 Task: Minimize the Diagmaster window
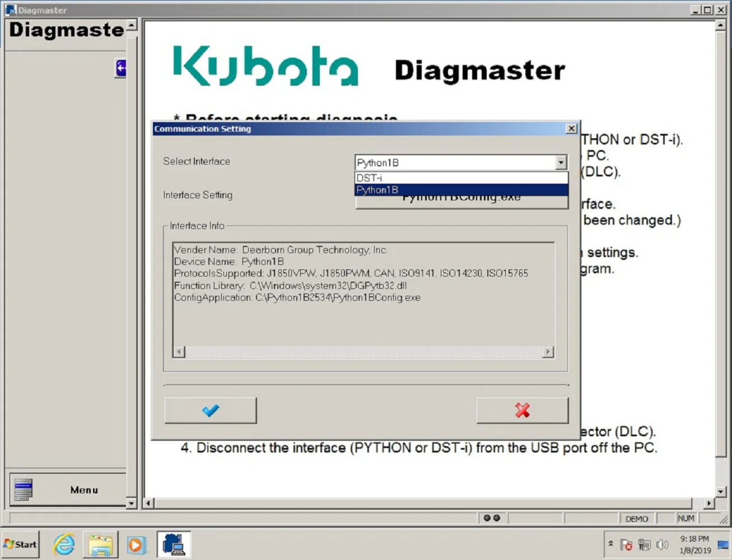point(696,10)
